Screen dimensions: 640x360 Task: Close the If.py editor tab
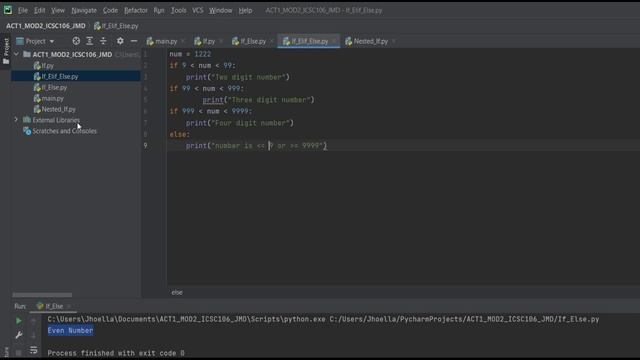click(221, 41)
